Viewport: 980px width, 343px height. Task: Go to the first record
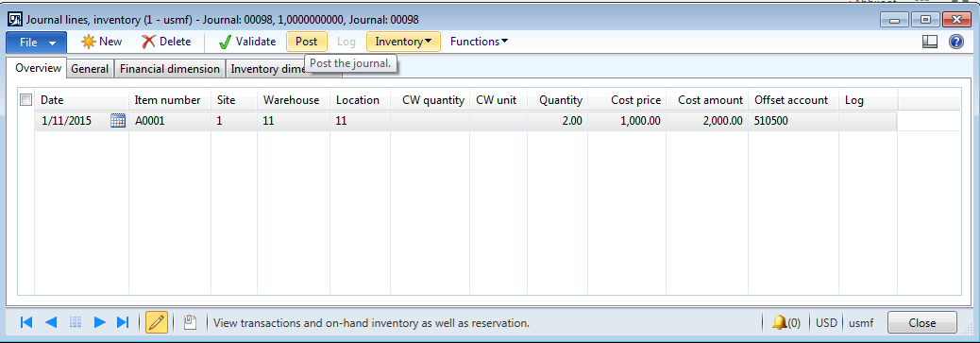(x=26, y=322)
